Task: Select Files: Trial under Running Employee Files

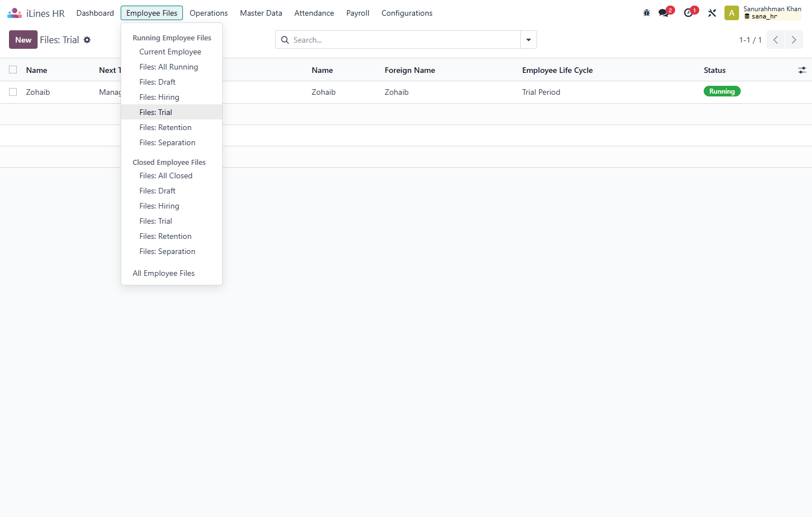Action: pyautogui.click(x=172, y=112)
